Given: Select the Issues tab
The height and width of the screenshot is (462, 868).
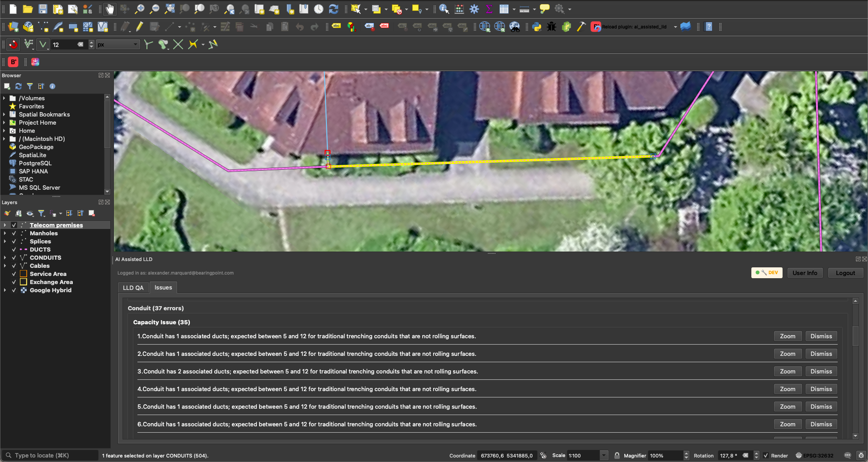Looking at the screenshot, I should 163,288.
